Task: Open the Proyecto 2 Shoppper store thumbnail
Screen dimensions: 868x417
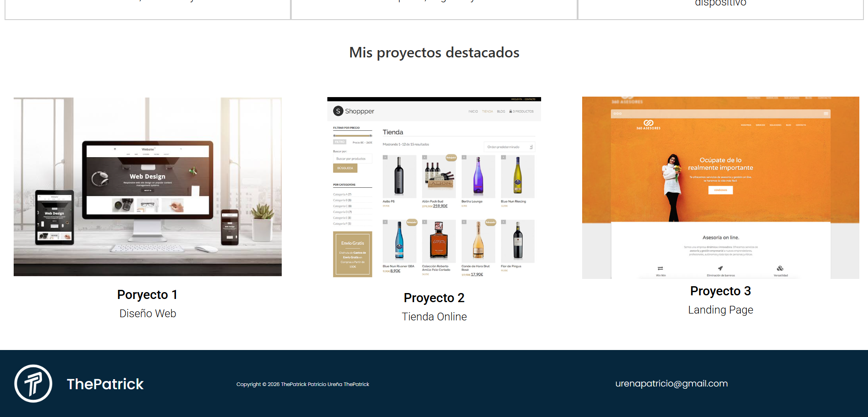Action: click(x=434, y=188)
